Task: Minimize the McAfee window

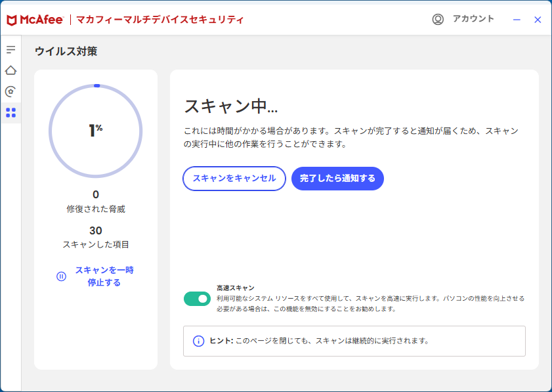Action: pyautogui.click(x=517, y=20)
